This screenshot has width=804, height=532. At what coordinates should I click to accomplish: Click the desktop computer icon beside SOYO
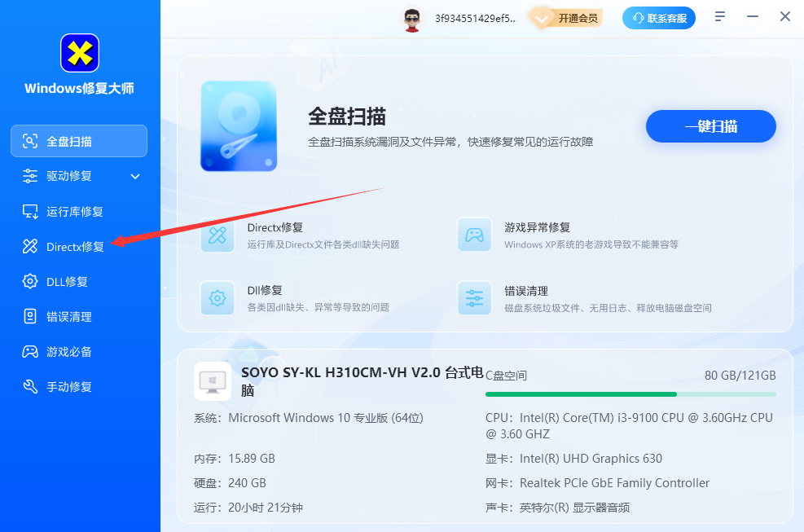pyautogui.click(x=213, y=381)
